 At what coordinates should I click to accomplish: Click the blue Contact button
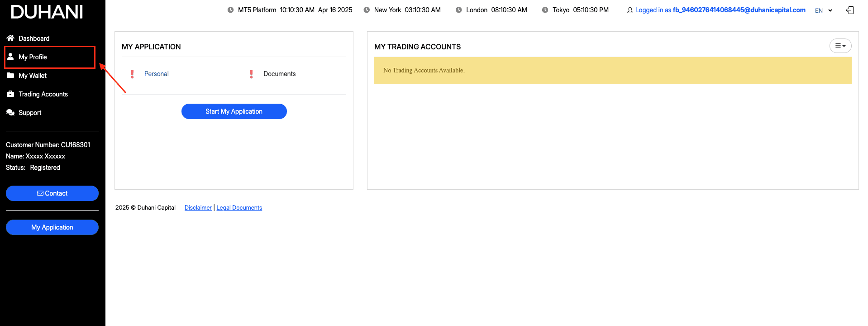tap(52, 193)
